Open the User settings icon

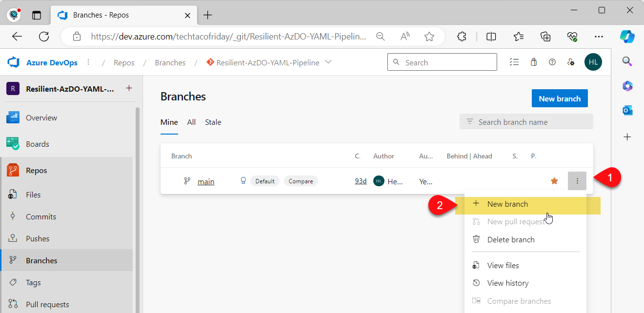[x=571, y=62]
